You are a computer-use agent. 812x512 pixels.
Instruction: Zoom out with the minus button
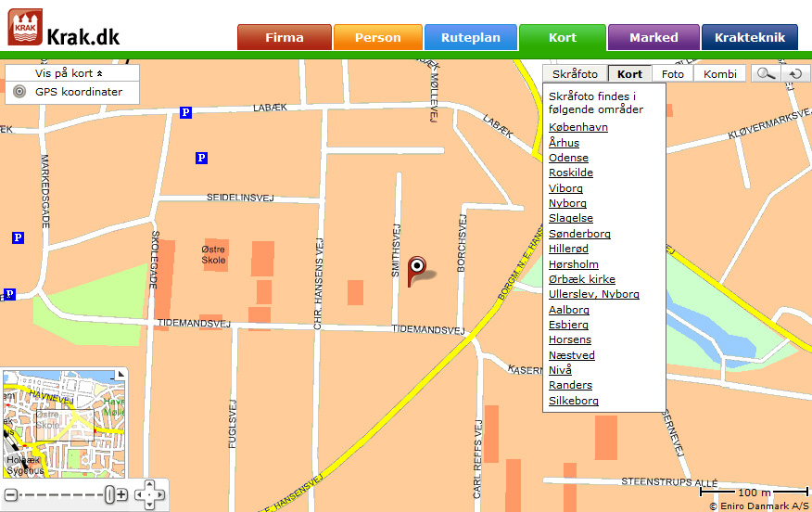pyautogui.click(x=11, y=495)
